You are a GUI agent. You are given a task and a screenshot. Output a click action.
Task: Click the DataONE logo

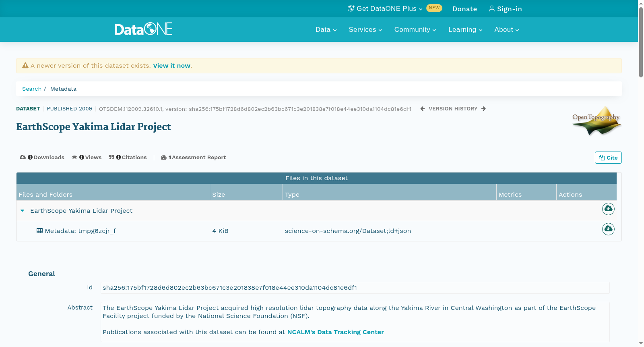click(x=143, y=29)
